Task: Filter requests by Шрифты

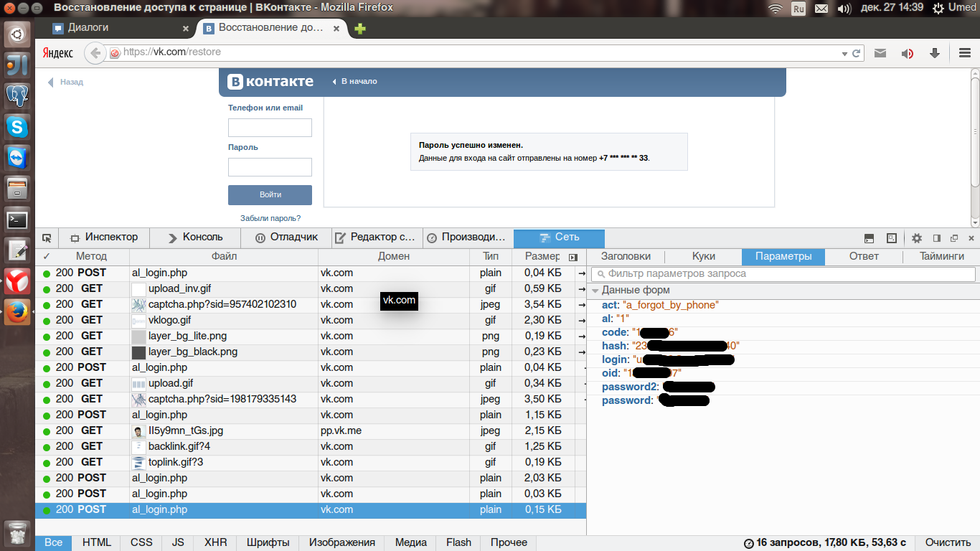Action: 268,543
